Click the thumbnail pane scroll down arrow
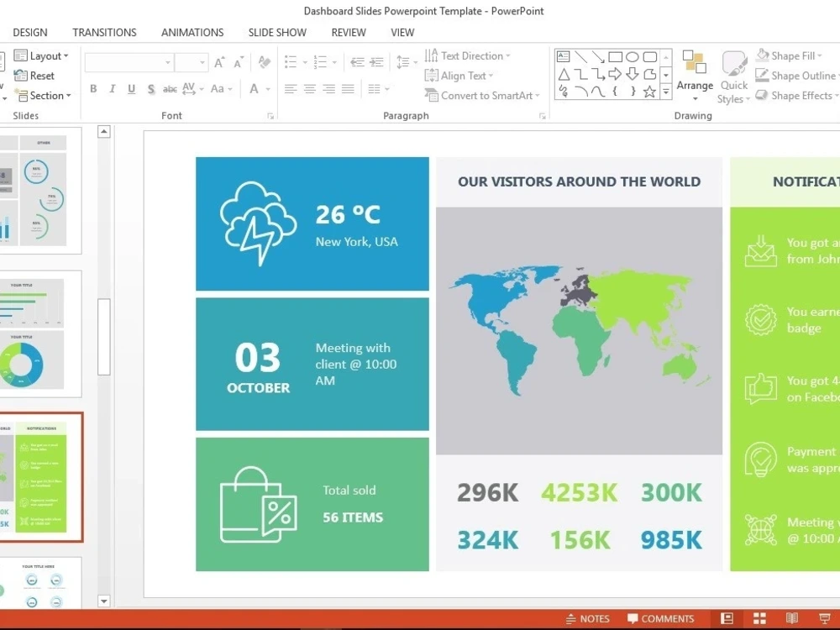Viewport: 840px width, 630px height. click(x=104, y=601)
